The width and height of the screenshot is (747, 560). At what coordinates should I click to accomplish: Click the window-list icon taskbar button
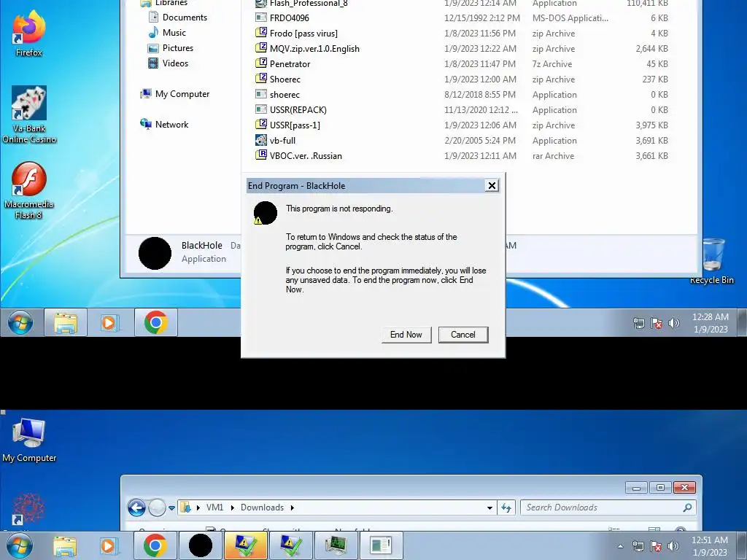click(x=381, y=545)
